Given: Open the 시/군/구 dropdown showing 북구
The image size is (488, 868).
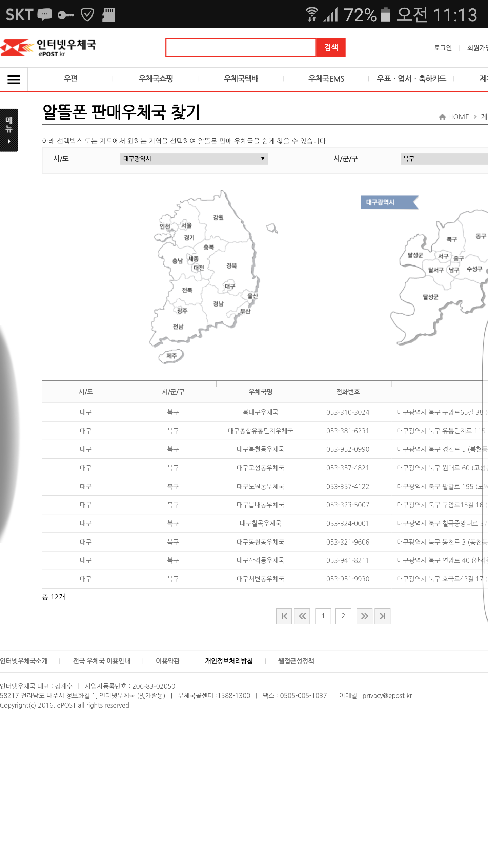Looking at the screenshot, I should pos(444,159).
